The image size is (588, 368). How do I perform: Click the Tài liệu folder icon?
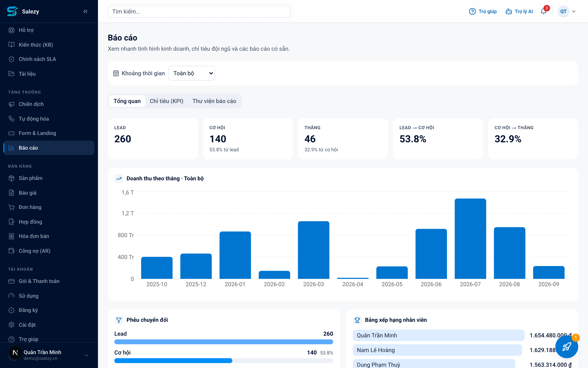[x=11, y=74]
